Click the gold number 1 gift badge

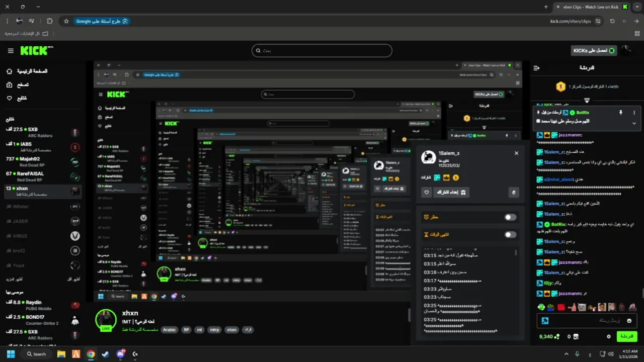coord(560,86)
